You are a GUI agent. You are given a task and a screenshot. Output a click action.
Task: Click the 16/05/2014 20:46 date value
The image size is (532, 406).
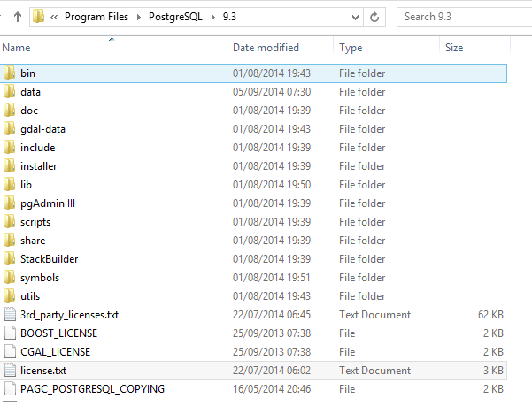(272, 389)
